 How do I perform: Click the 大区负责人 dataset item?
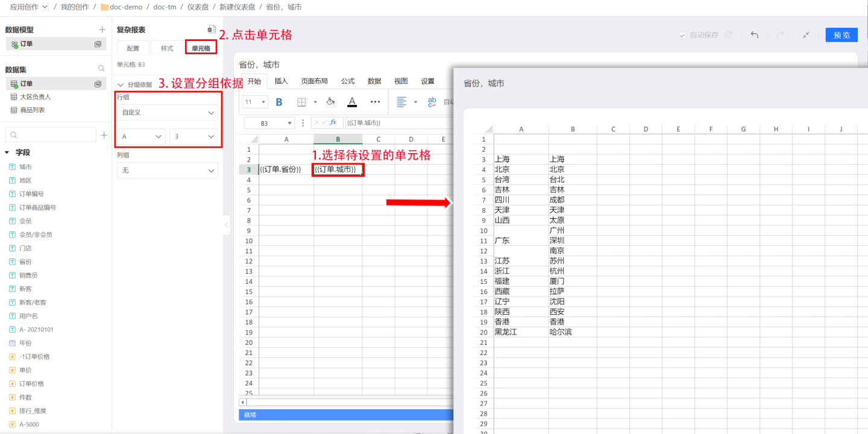click(36, 96)
